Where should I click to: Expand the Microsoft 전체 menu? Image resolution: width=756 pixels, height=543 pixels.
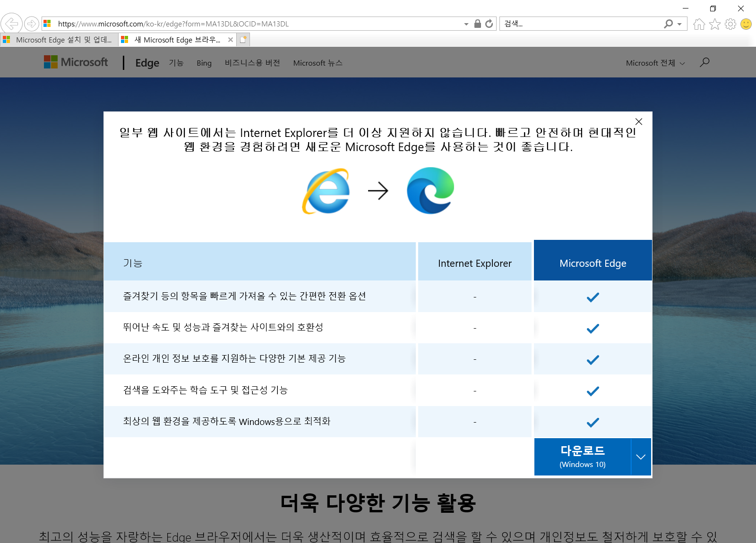pyautogui.click(x=655, y=63)
